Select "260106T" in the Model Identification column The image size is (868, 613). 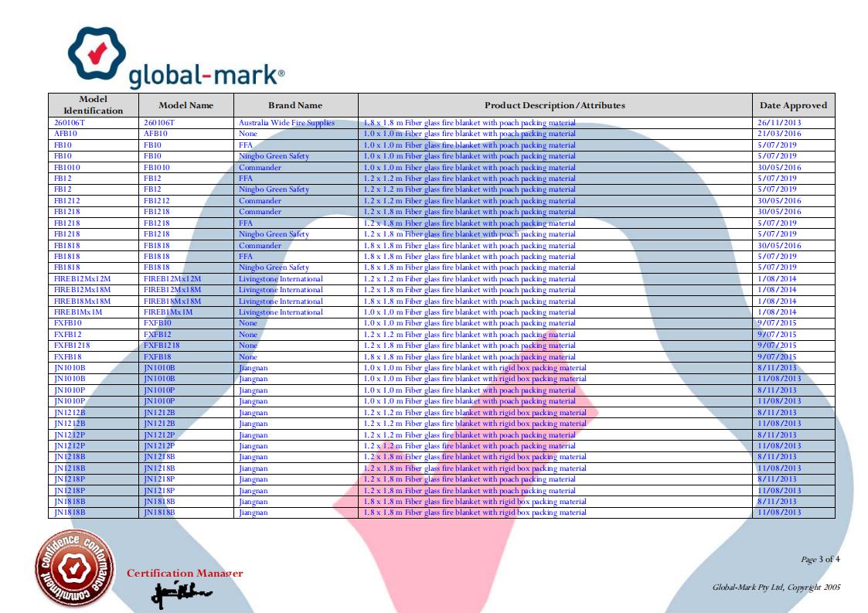(x=70, y=122)
